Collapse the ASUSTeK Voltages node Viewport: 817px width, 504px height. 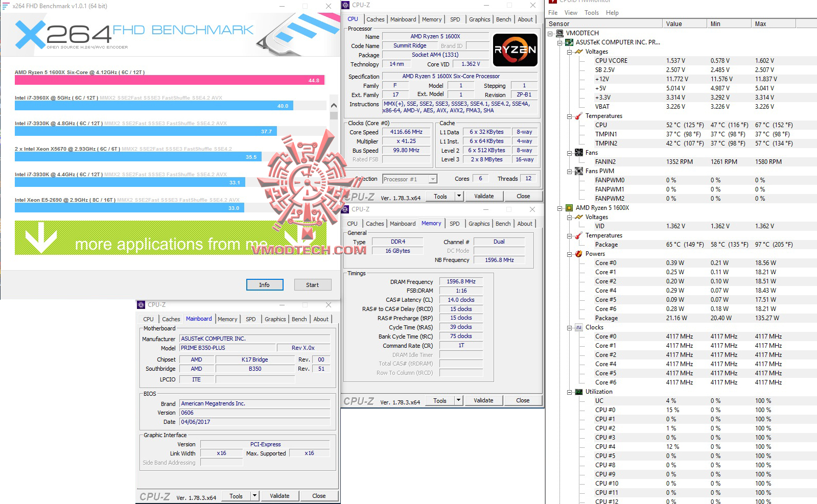pos(570,52)
